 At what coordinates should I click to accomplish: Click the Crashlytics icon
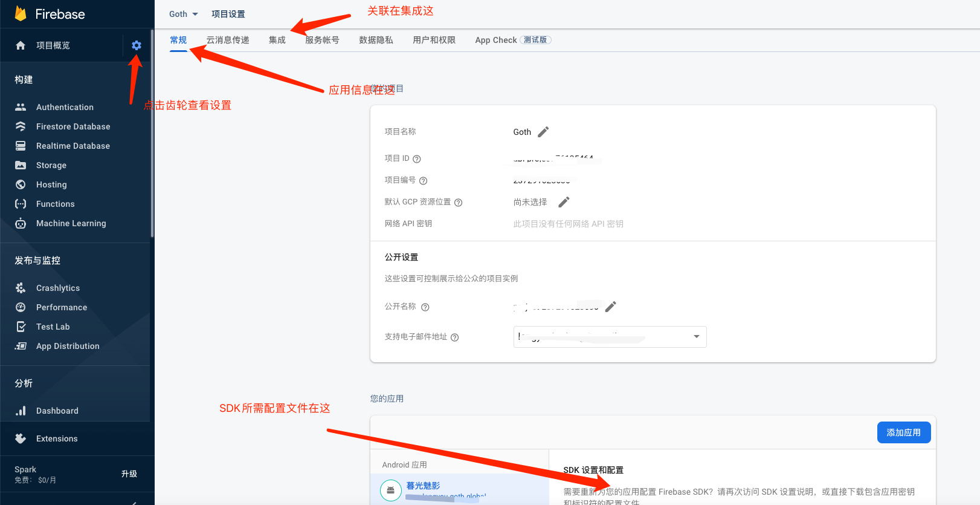click(21, 288)
